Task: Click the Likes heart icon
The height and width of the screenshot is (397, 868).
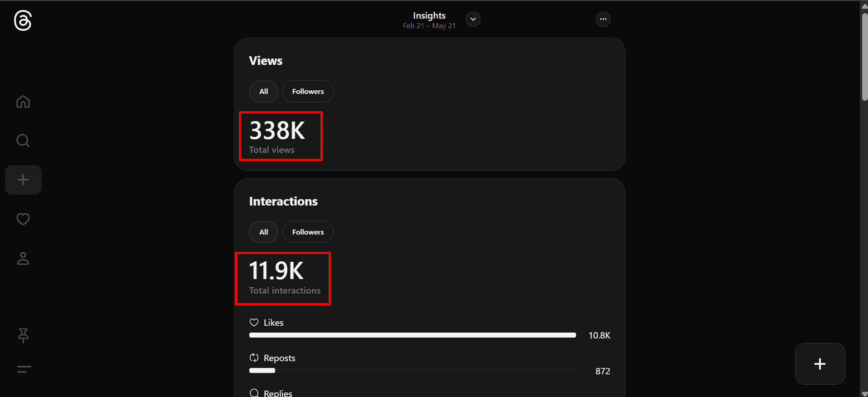Action: point(254,323)
